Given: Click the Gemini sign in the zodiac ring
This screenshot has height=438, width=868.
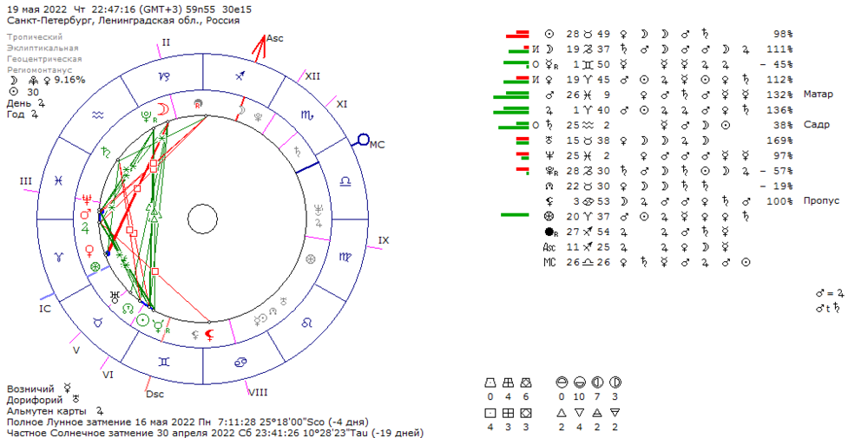Looking at the screenshot, I should click(x=164, y=361).
